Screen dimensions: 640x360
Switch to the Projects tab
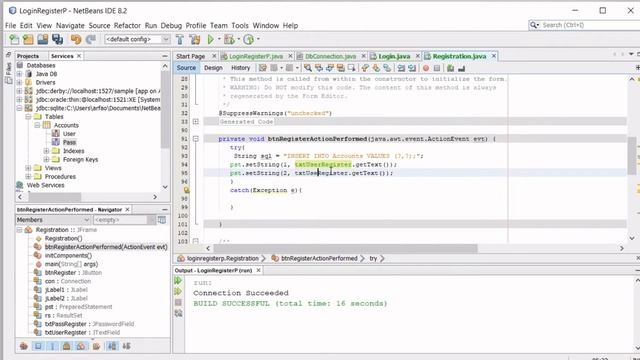tap(28, 56)
